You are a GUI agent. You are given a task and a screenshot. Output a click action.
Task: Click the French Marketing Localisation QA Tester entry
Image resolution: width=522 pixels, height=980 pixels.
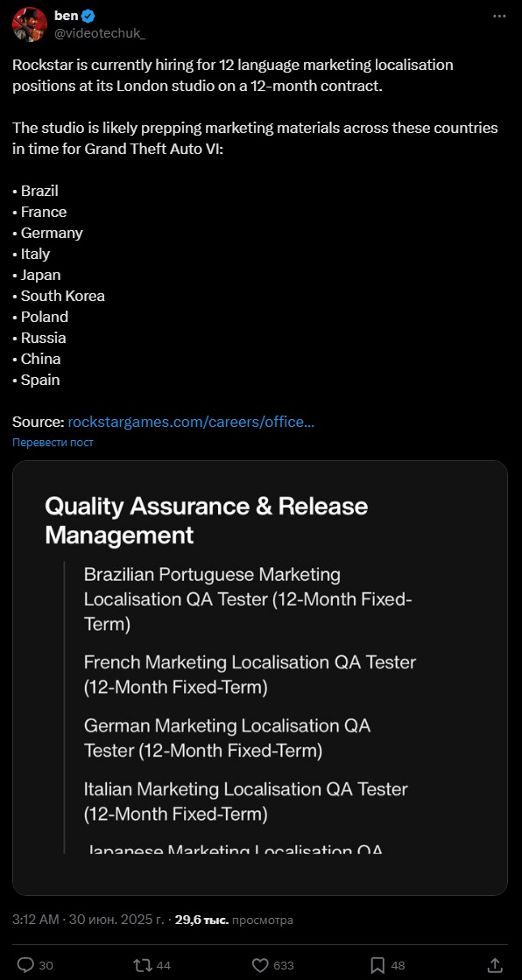(x=250, y=675)
